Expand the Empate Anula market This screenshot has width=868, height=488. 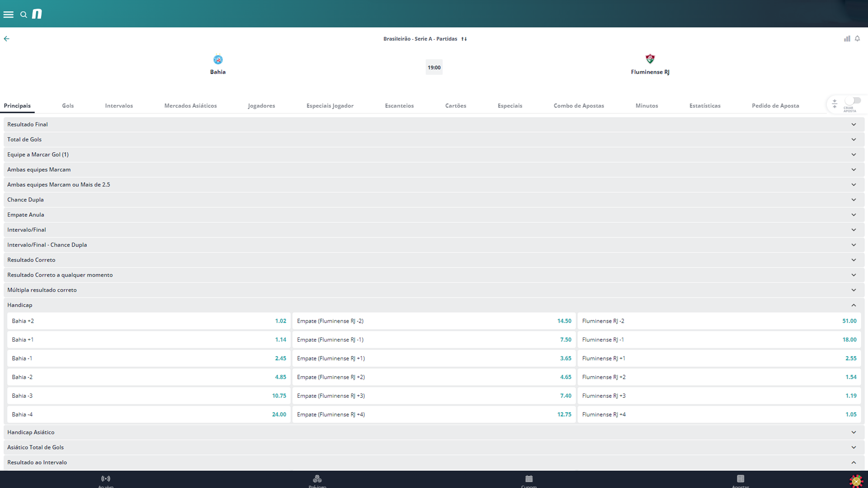(x=434, y=215)
